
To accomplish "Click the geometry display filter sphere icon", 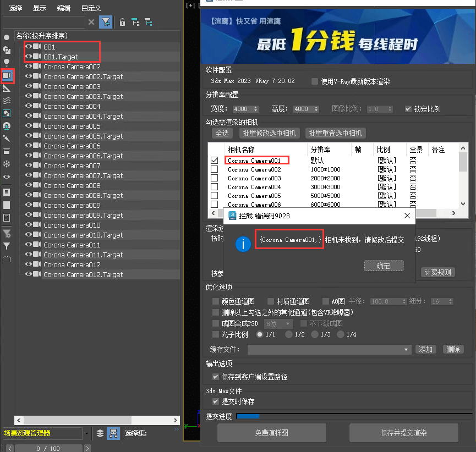I will (7, 37).
